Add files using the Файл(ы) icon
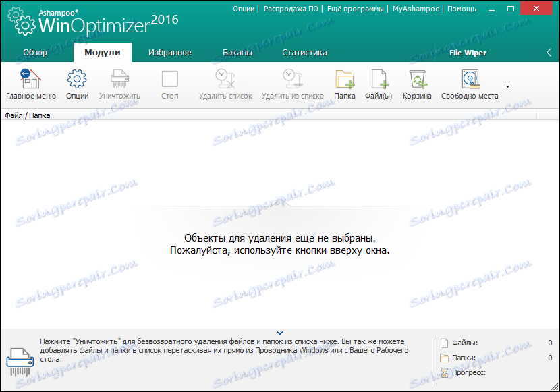560x392 pixels. [x=380, y=84]
